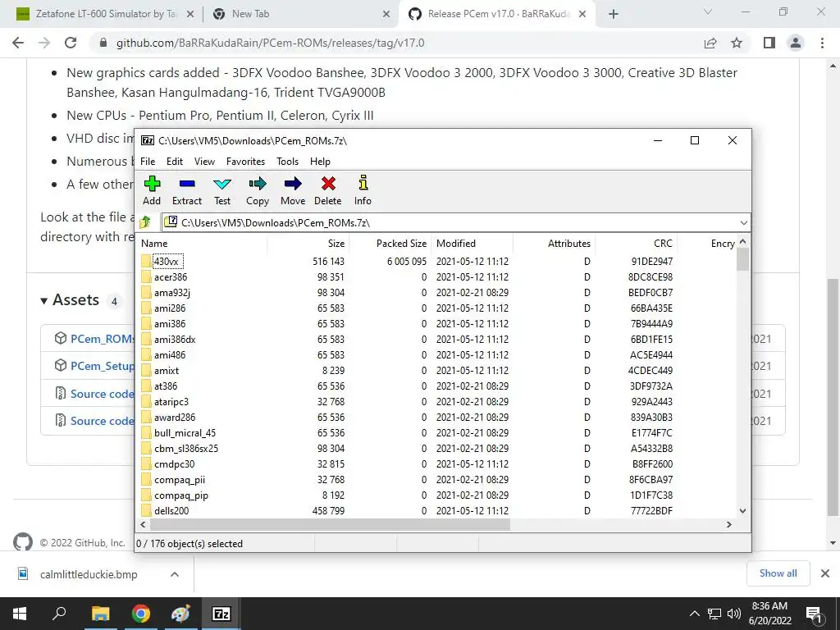Open Chrome three-dot menu

point(822,43)
